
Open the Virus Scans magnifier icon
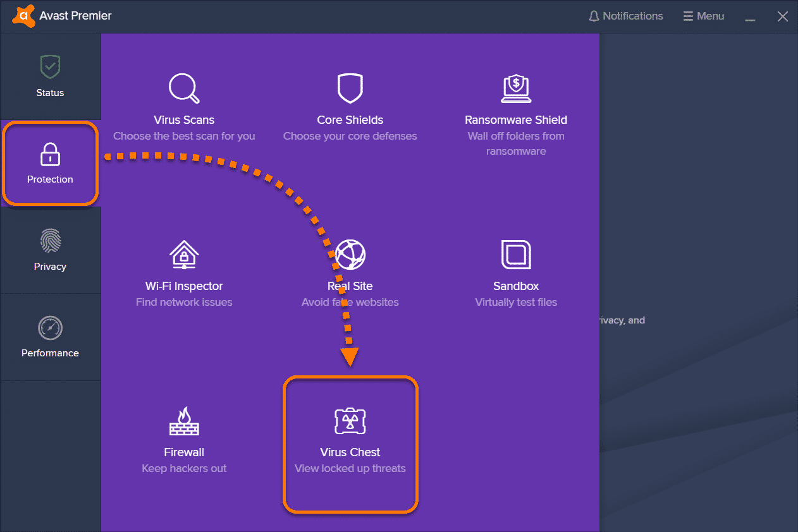(x=184, y=88)
